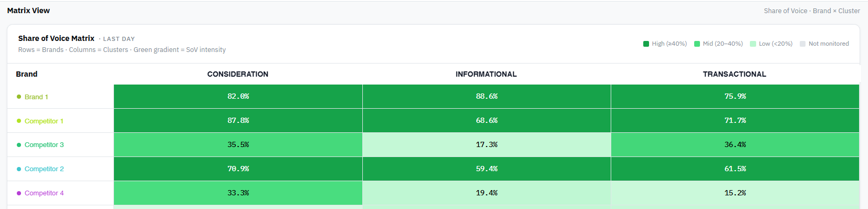Open the Competitor 1 brand link
Screen dimensions: 868x209
(x=44, y=121)
